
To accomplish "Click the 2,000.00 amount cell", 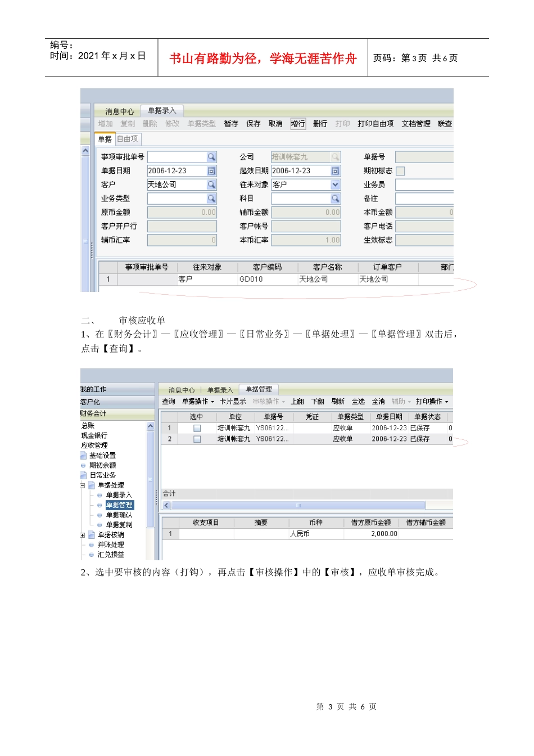I will pyautogui.click(x=372, y=534).
